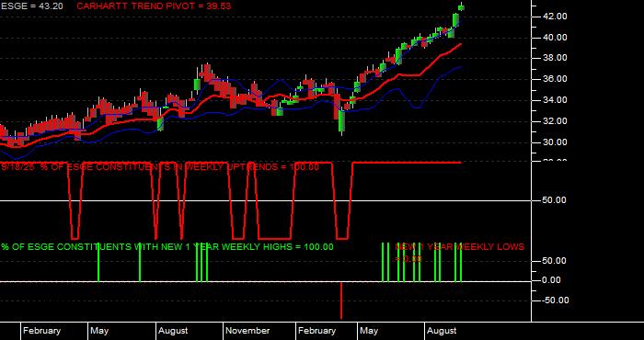Viewport: 644px width, 340px height.
Task: Click the 34.00 price axis value
Action: coord(556,100)
